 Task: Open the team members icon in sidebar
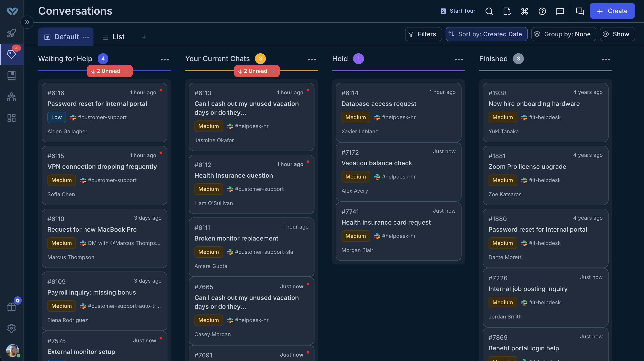[12, 97]
